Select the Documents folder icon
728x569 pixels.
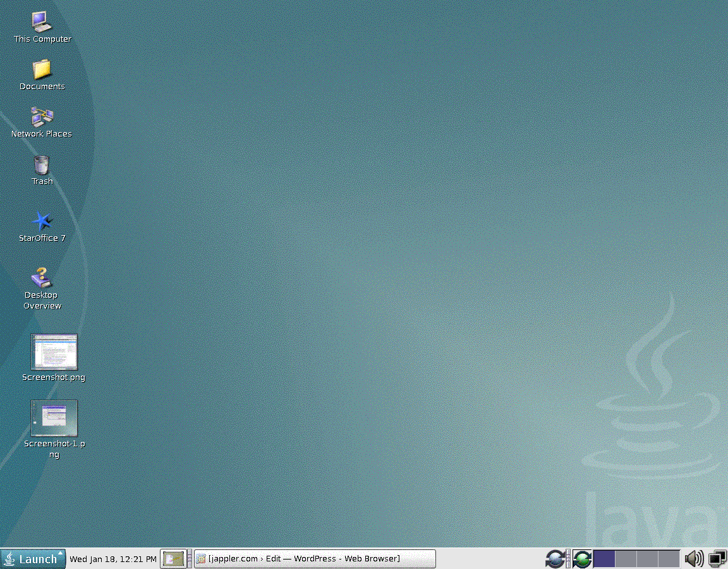click(x=42, y=69)
